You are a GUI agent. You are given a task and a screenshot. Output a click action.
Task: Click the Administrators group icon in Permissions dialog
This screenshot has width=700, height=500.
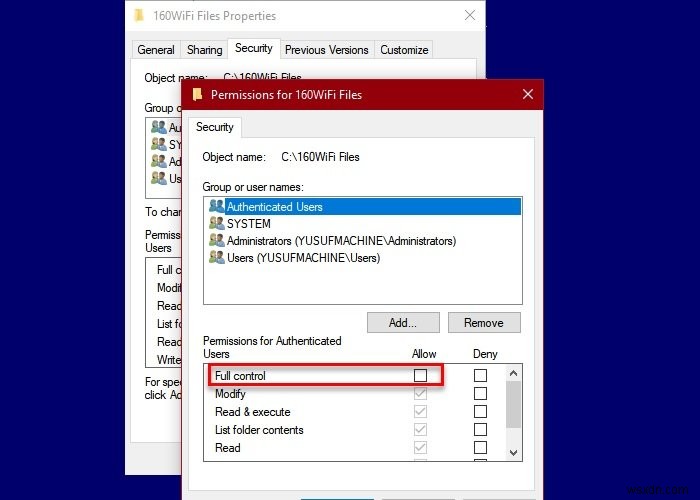pyautogui.click(x=217, y=240)
